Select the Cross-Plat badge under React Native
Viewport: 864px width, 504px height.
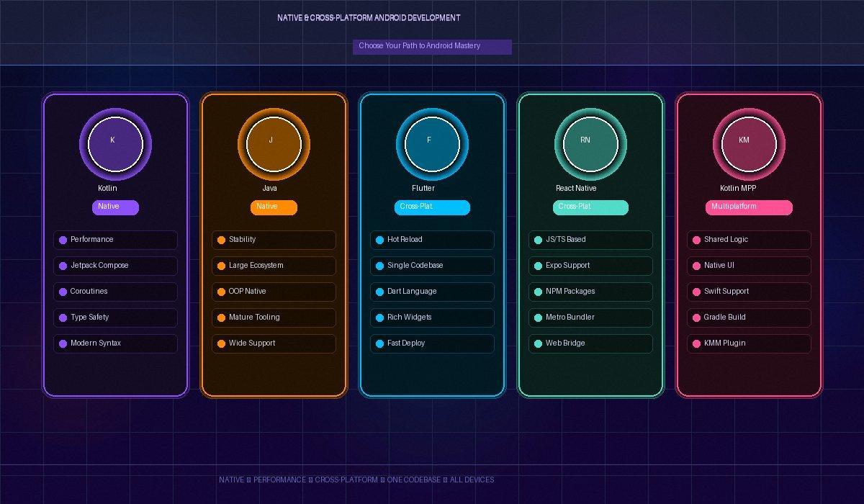point(590,207)
